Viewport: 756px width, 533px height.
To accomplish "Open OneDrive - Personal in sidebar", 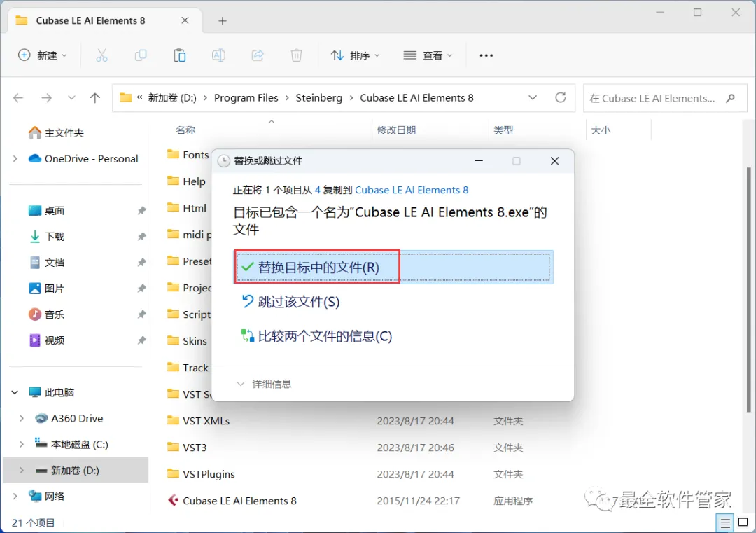I will pyautogui.click(x=83, y=159).
